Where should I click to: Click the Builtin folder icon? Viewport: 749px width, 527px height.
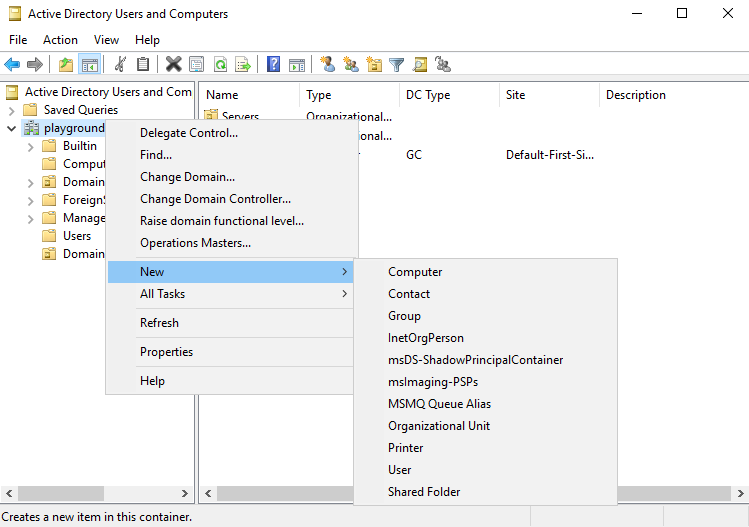[49, 146]
